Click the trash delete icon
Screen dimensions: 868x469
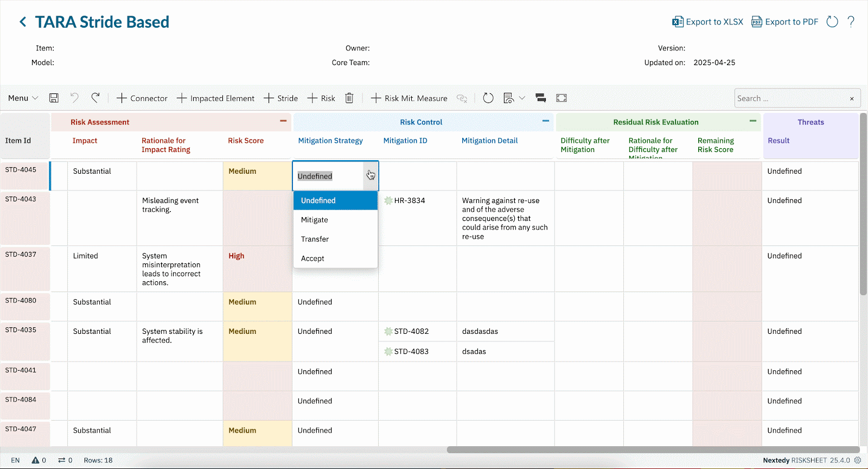(x=349, y=98)
